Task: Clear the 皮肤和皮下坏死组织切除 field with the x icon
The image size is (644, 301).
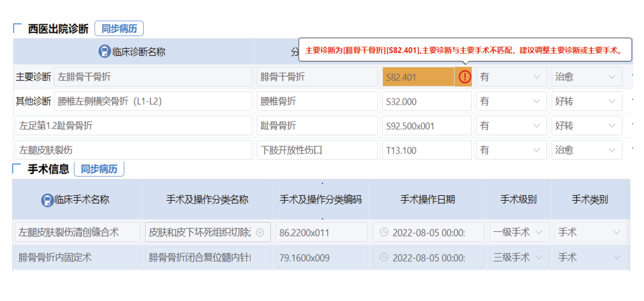Action: (260, 233)
